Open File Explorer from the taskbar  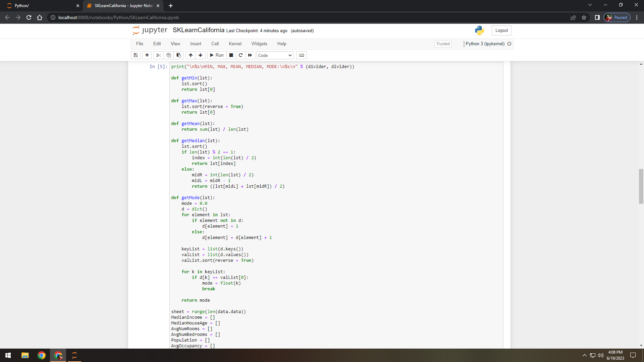[25, 355]
